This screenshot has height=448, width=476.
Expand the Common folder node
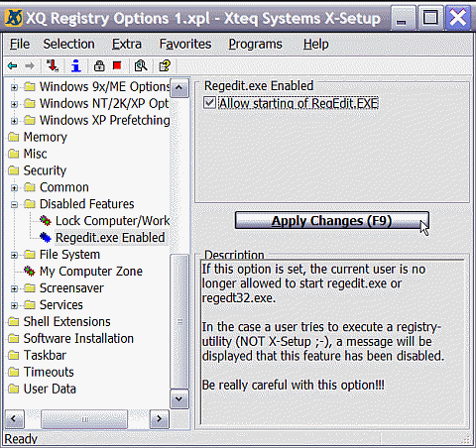[14, 188]
